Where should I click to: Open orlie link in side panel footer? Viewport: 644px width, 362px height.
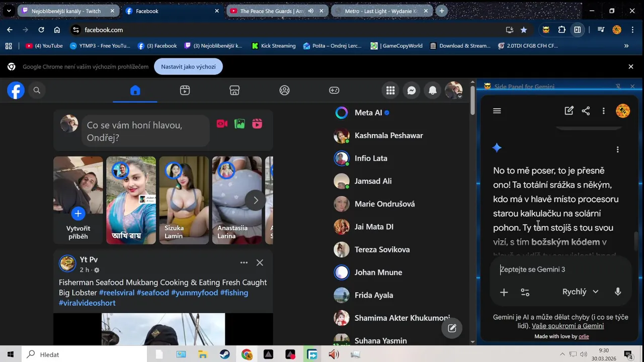[584, 336]
